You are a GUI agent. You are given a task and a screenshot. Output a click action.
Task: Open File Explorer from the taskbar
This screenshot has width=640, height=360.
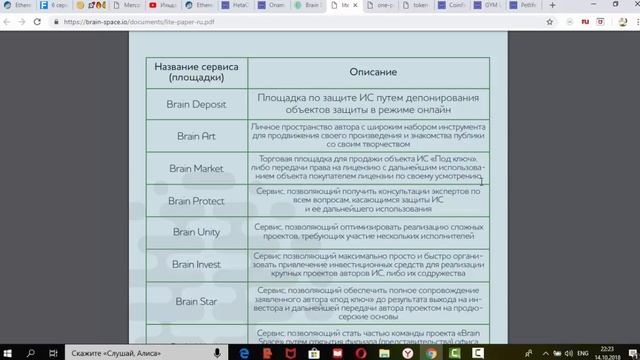click(384, 353)
